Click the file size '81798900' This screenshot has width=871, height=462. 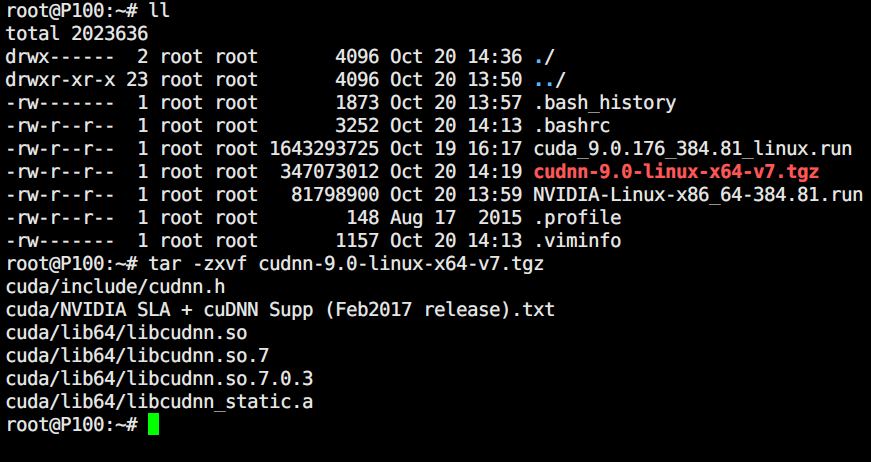[336, 195]
